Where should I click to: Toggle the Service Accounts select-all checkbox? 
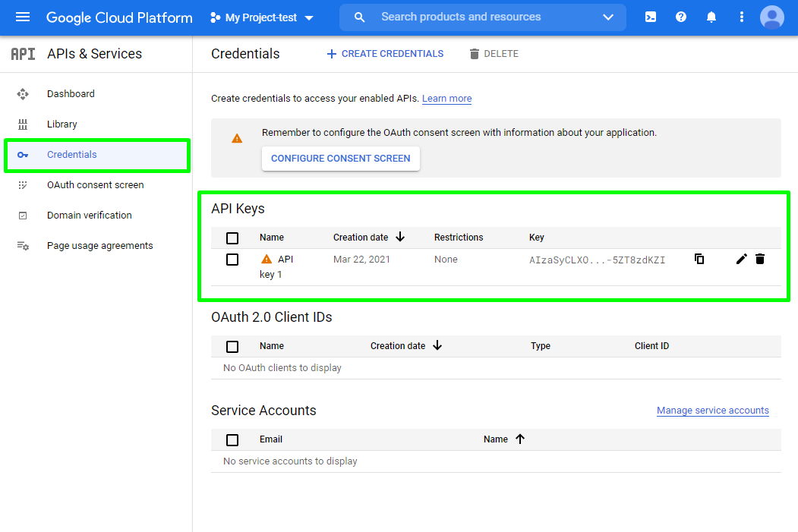click(232, 440)
